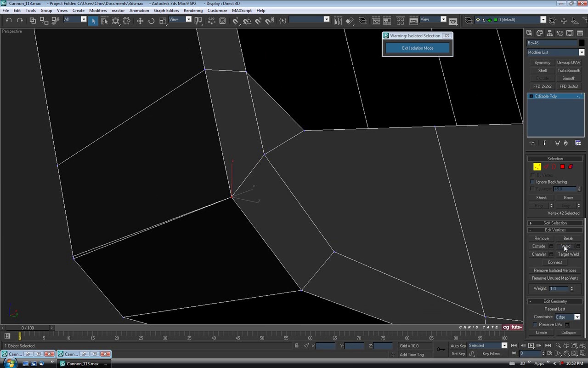Image resolution: width=588 pixels, height=368 pixels.
Task: Open the Graph Editors menu
Action: [x=166, y=11]
